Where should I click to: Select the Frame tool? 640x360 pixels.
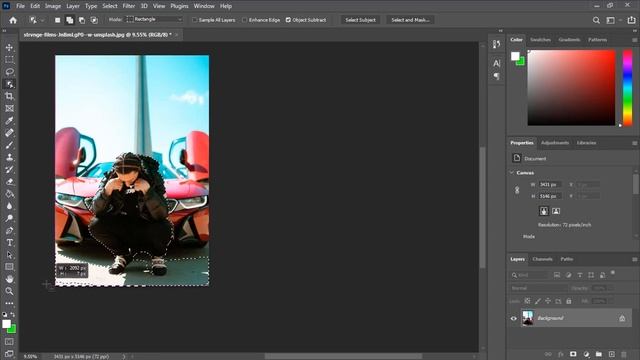click(9, 109)
